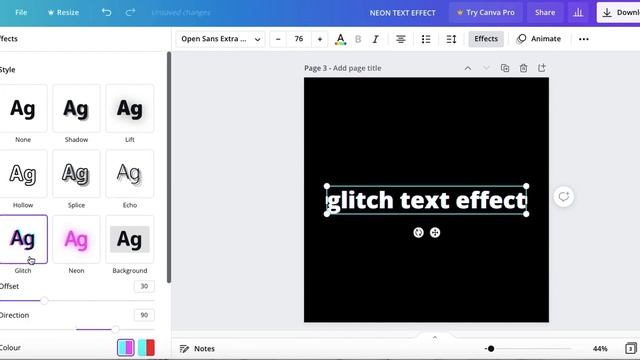This screenshot has height=360, width=640.
Task: Select the Background text style
Action: [x=130, y=239]
